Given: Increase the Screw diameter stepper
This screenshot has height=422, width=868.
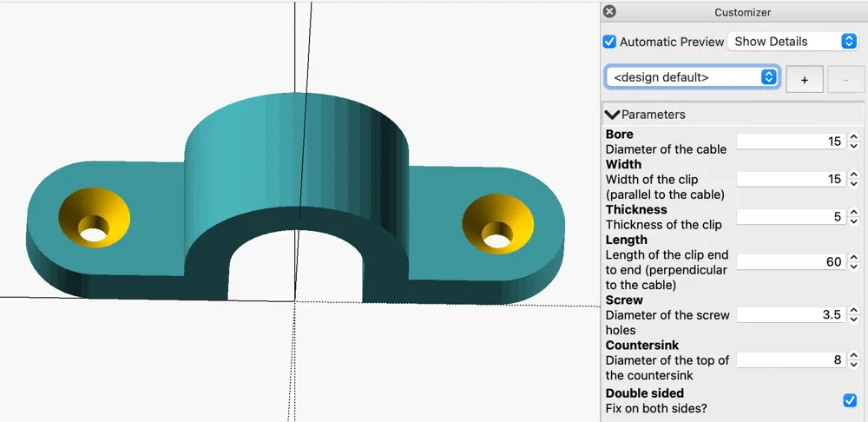Looking at the screenshot, I should pyautogui.click(x=854, y=311).
